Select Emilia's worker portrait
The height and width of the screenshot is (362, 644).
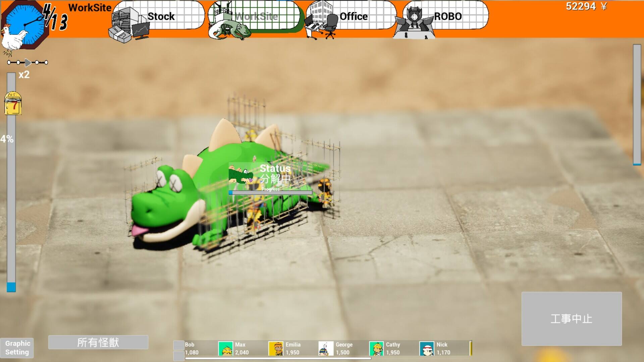click(276, 349)
